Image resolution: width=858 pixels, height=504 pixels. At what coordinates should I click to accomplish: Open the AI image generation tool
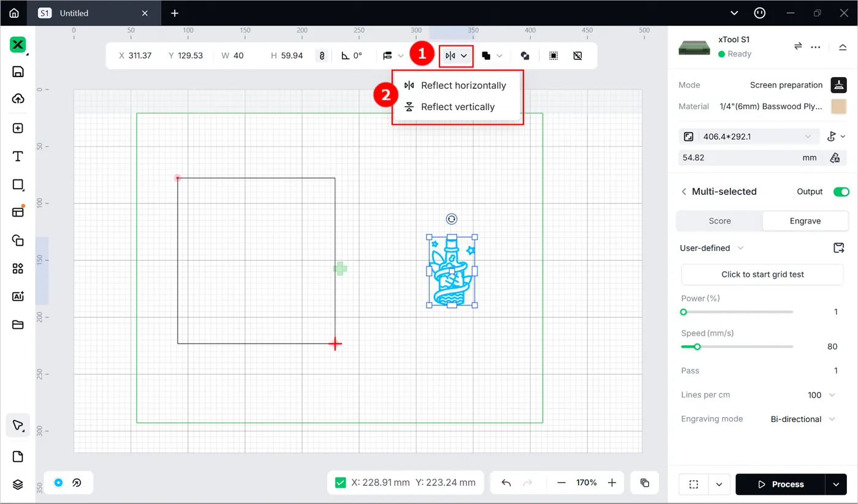tap(18, 296)
